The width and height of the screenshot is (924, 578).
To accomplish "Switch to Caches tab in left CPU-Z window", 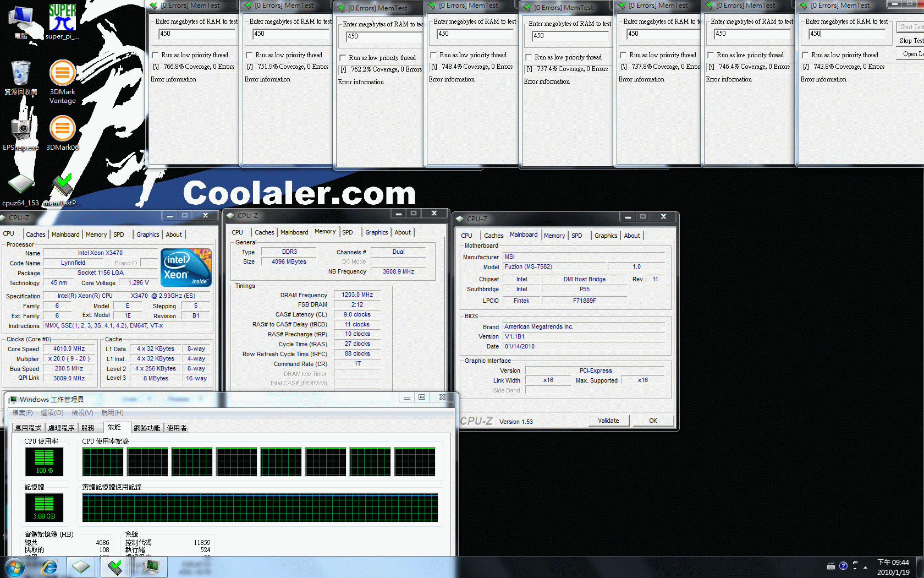I will (36, 235).
